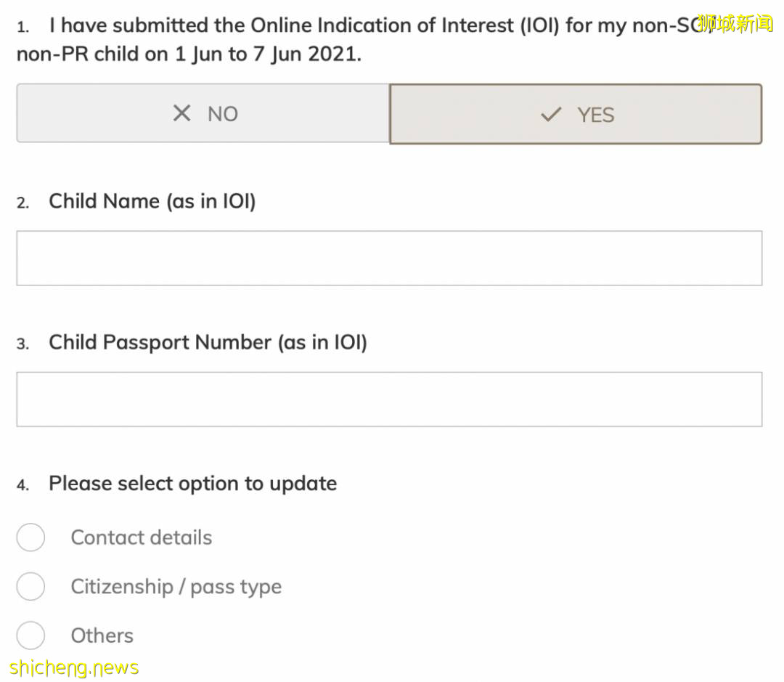
Task: Click the 狮城新闻 watermark logo
Action: tap(735, 23)
